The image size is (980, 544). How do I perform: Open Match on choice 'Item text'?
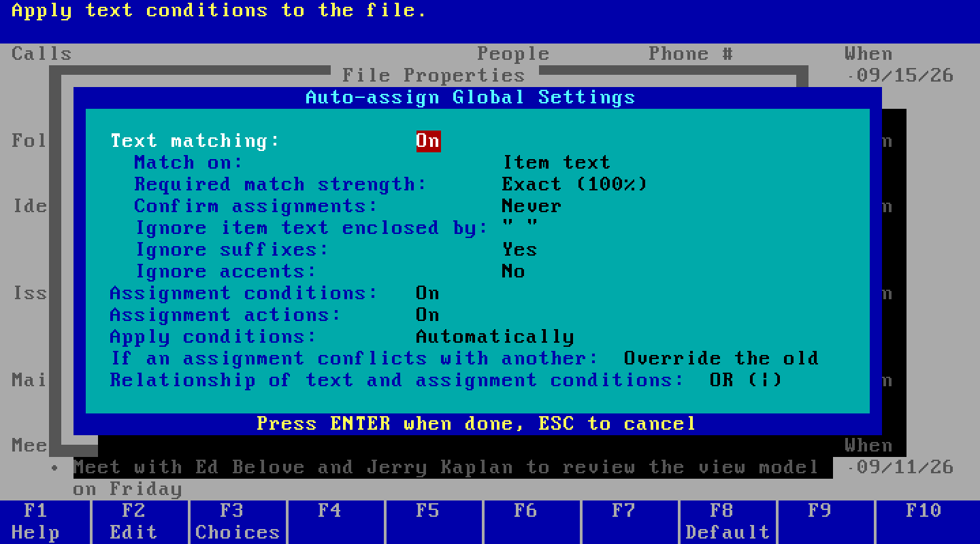pos(557,163)
